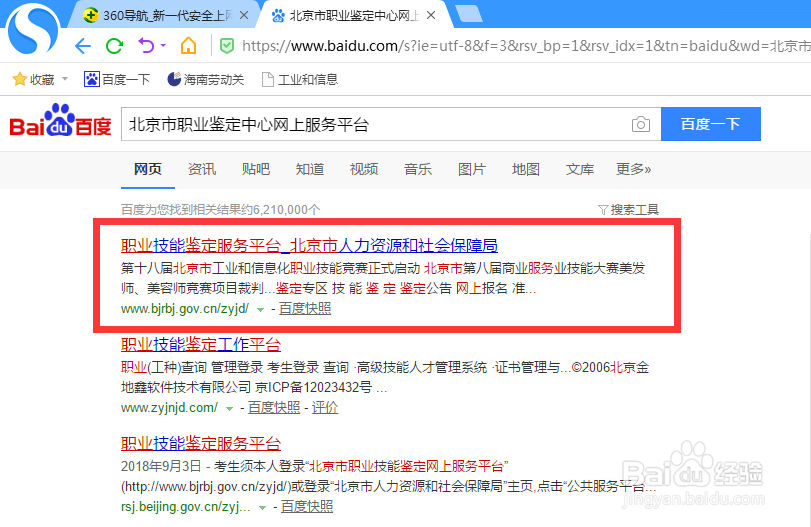Viewport: 811px width, 527px height.
Task: Click the rsj.beijing.gov.cn/zyj... URL text
Action: (x=186, y=506)
